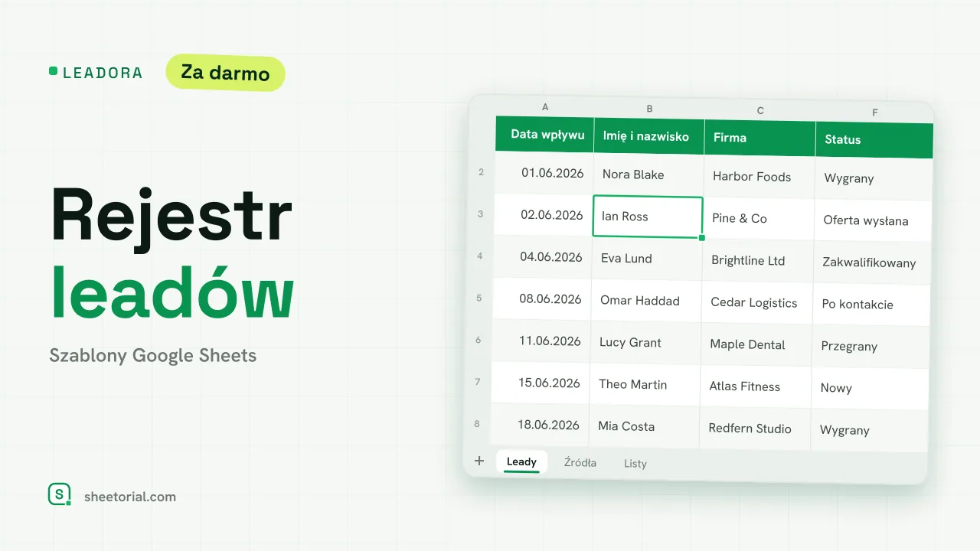Select row 5 header number
The width and height of the screenshot is (980, 551).
tap(479, 298)
